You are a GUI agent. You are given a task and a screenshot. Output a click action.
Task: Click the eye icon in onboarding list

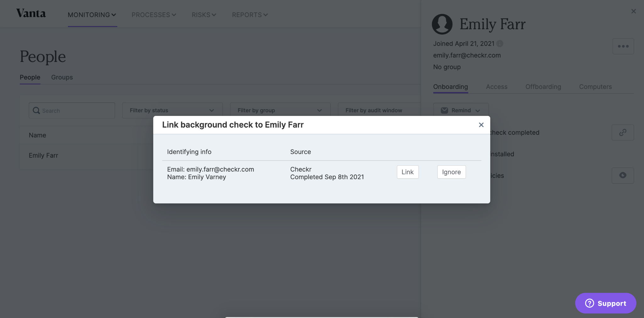[x=623, y=175]
